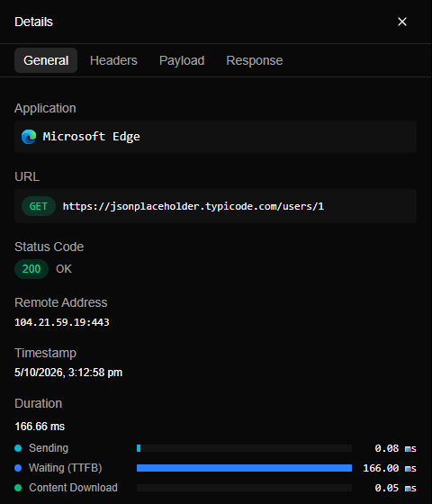
Task: Click the Microsoft Edge application name
Action: pyautogui.click(x=92, y=137)
